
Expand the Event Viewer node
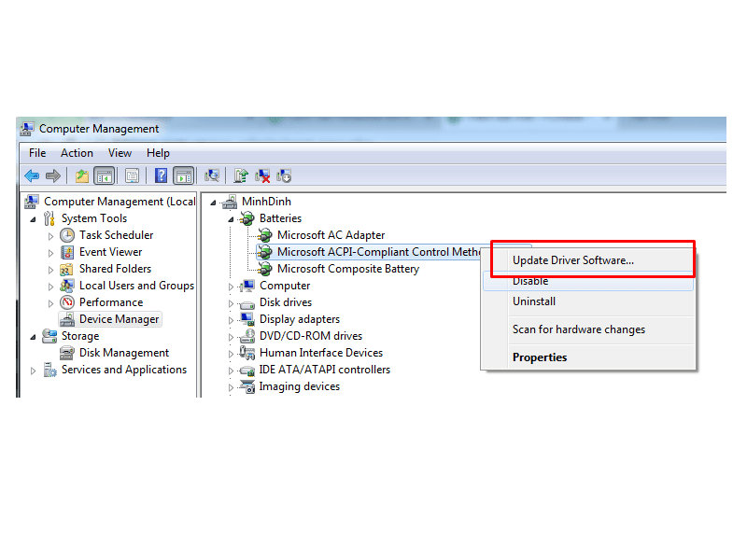[x=50, y=253]
